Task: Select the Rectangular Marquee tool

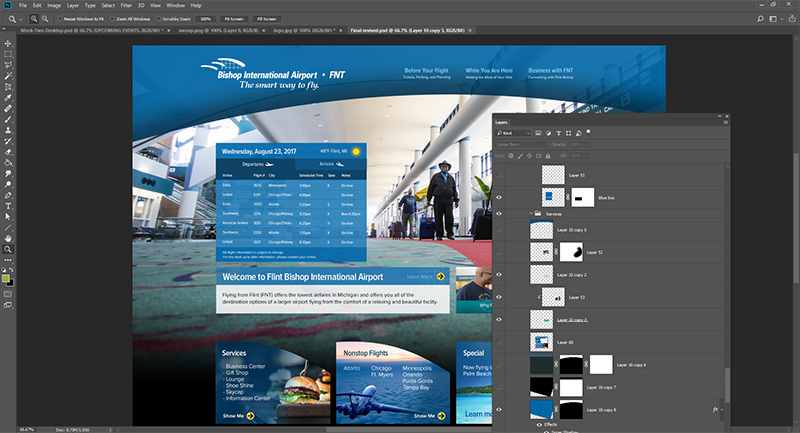Action: click(8, 54)
